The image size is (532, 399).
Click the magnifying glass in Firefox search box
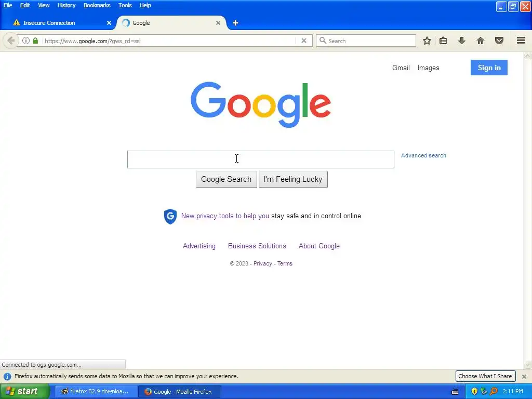click(323, 41)
